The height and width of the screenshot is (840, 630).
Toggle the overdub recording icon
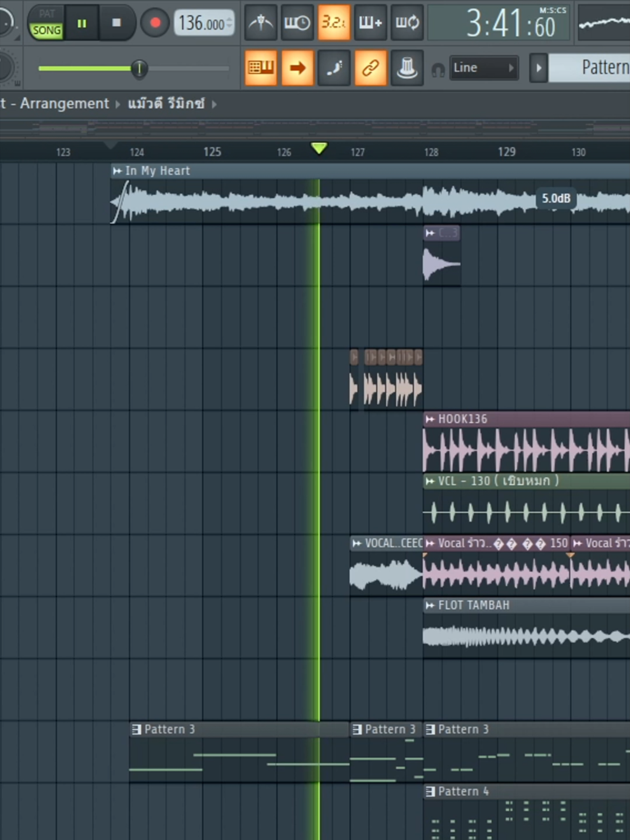[x=370, y=23]
